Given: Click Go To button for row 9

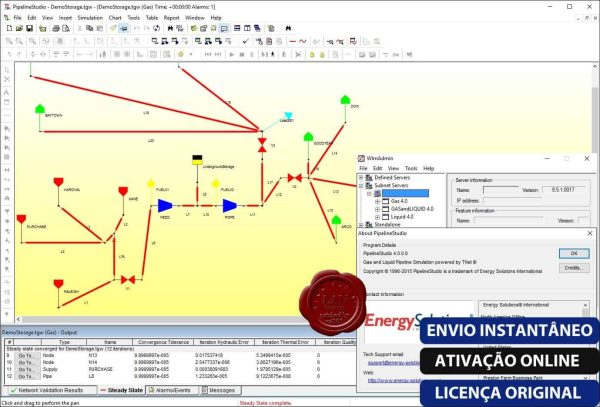Looking at the screenshot, I should [26, 356].
